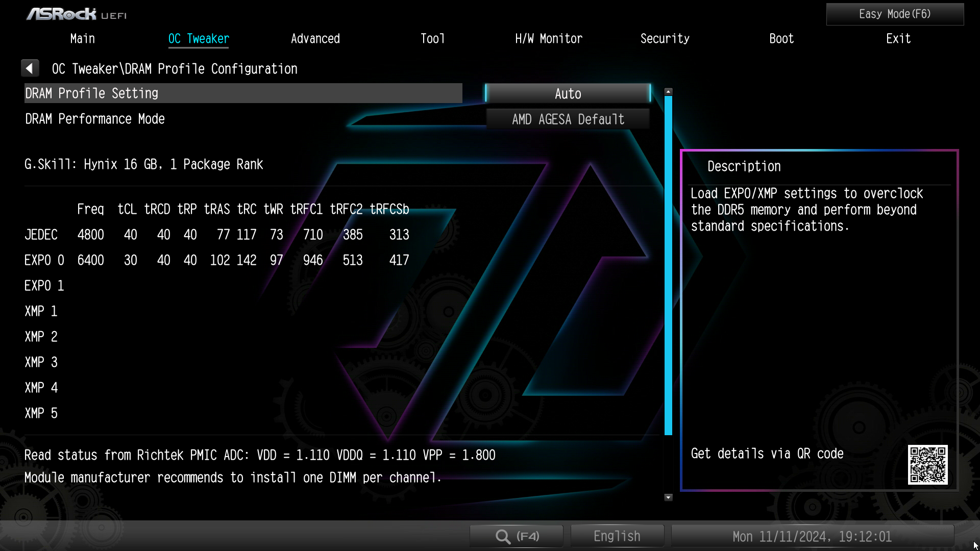Click the vertical blue scrollbar thumb
The image size is (980, 551).
point(668,265)
